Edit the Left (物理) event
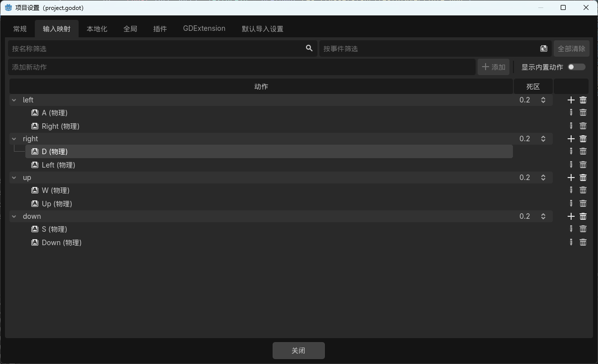 pos(571,165)
